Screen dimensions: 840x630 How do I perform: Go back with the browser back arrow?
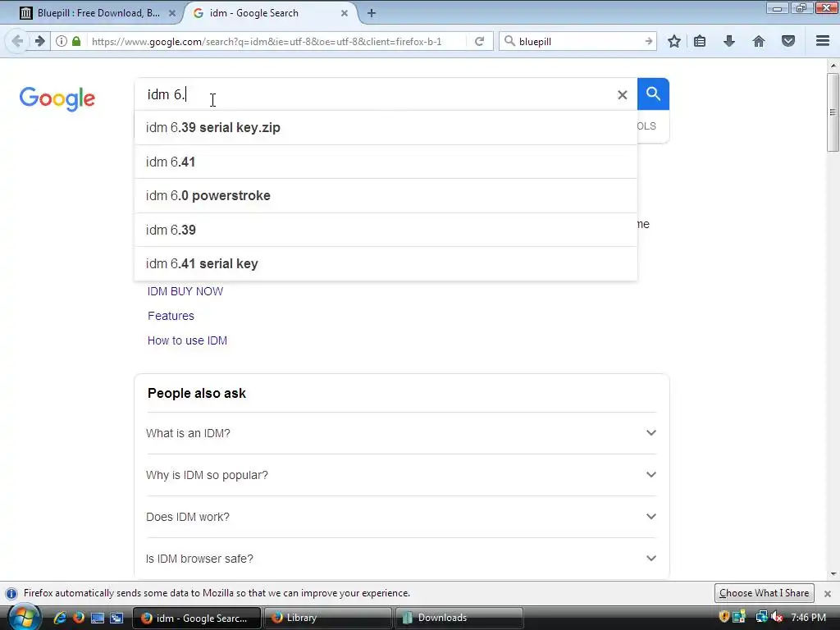coord(17,41)
